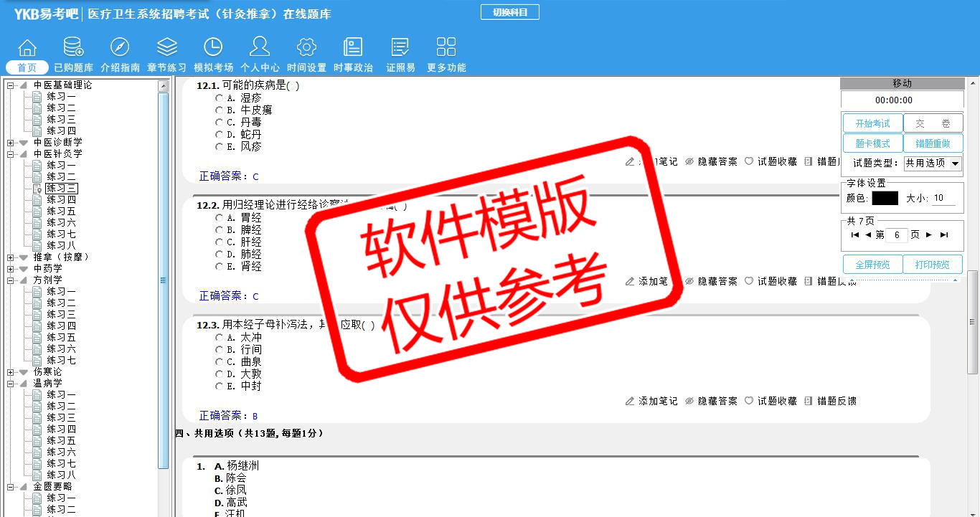Expand the 中医诊断学 tree node
This screenshot has height=517, width=980.
(x=11, y=143)
